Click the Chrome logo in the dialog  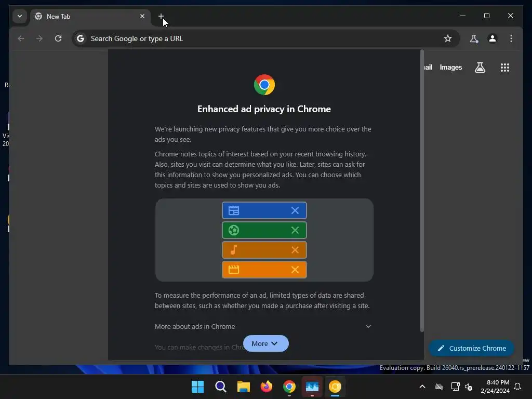(264, 85)
